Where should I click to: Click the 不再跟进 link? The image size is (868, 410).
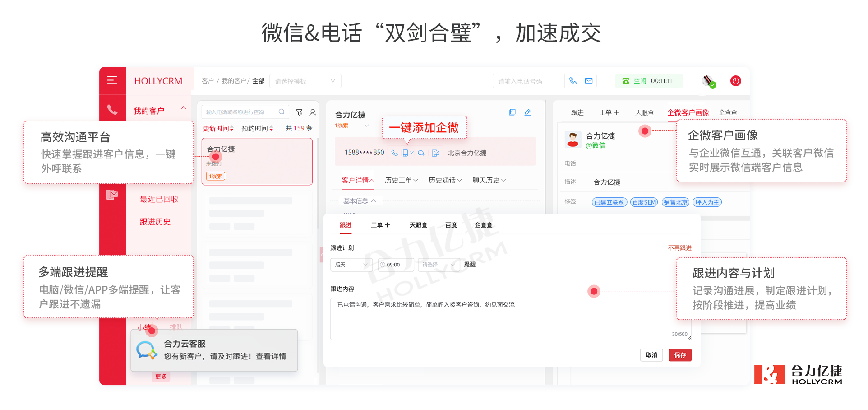click(x=679, y=248)
